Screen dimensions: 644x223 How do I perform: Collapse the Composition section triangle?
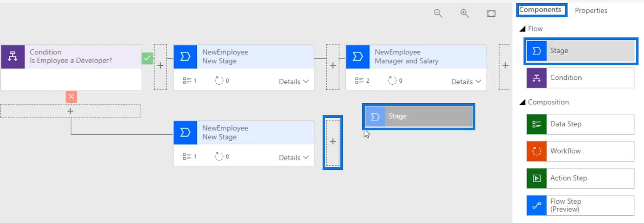(522, 102)
